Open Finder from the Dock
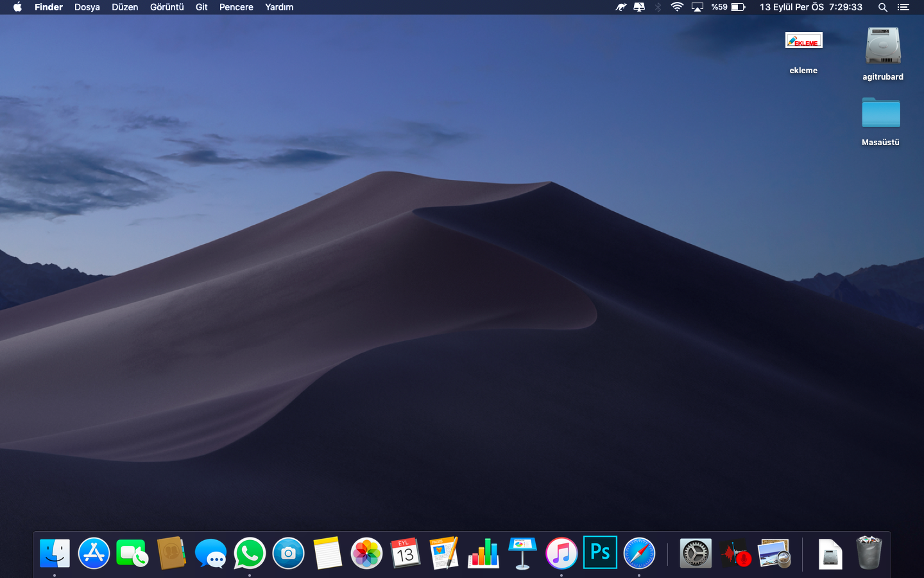The image size is (924, 578). 55,553
